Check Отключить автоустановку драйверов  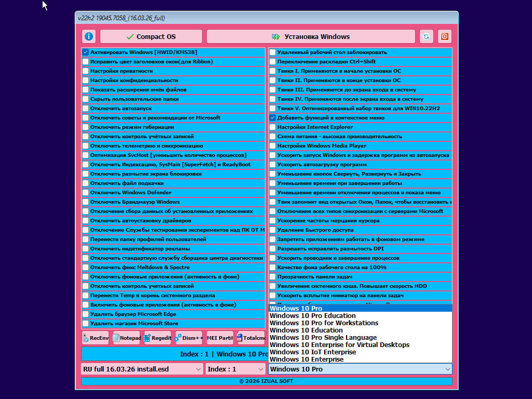86,220
